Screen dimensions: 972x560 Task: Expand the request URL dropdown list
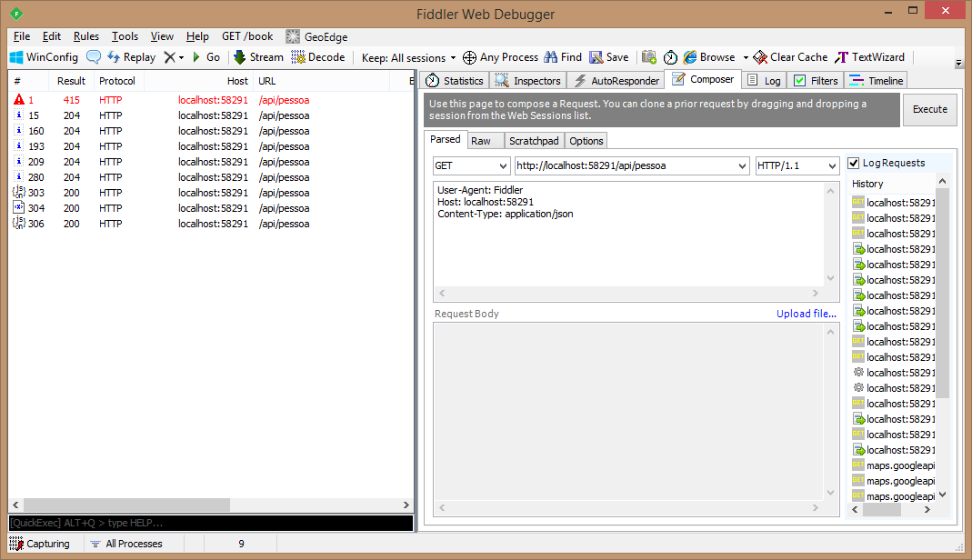(x=742, y=166)
